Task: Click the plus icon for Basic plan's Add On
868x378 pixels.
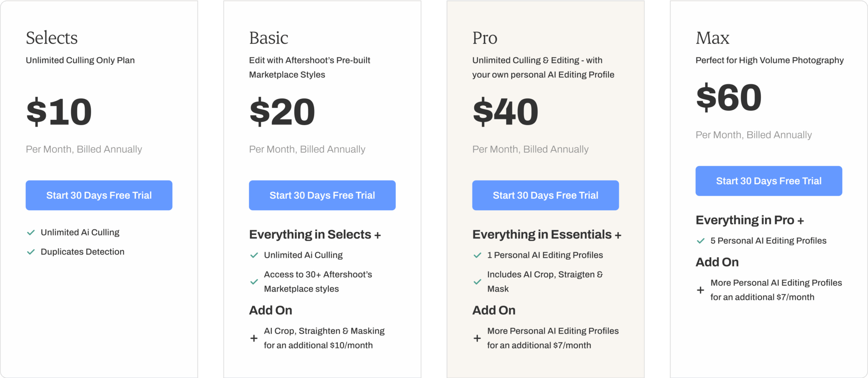Action: click(x=254, y=338)
